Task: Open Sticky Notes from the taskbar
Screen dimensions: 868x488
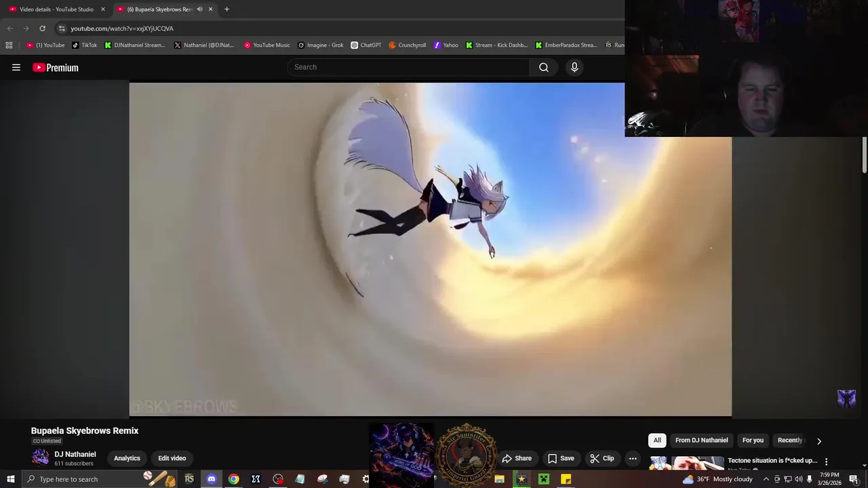Action: pos(566,479)
